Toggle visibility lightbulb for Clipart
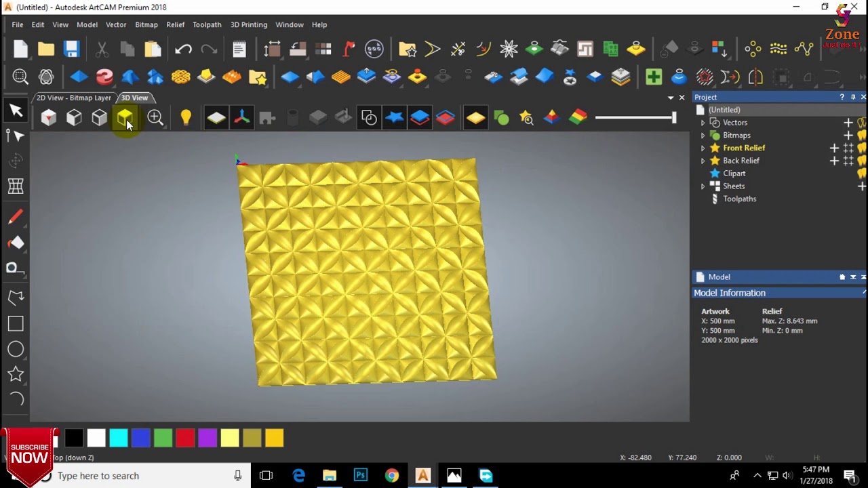The height and width of the screenshot is (488, 868). click(863, 174)
